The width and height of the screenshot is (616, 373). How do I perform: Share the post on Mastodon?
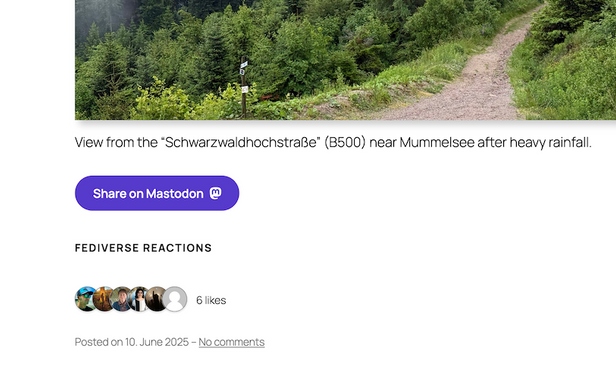[x=157, y=193]
